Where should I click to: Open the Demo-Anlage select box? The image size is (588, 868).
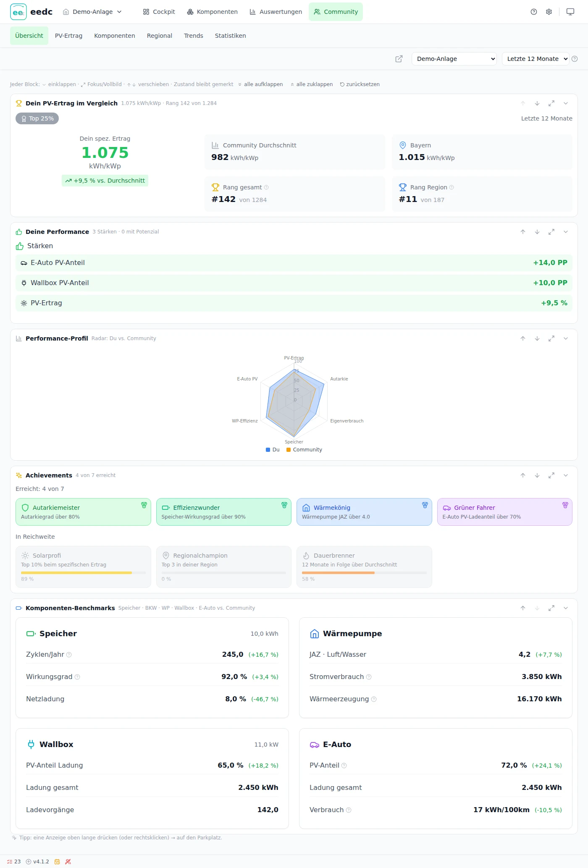click(x=454, y=59)
